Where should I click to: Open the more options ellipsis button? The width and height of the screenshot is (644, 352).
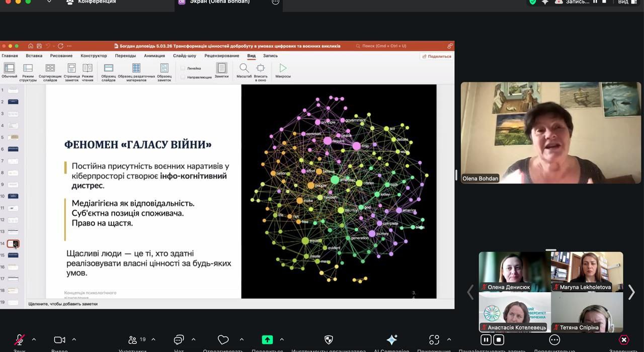point(554,340)
